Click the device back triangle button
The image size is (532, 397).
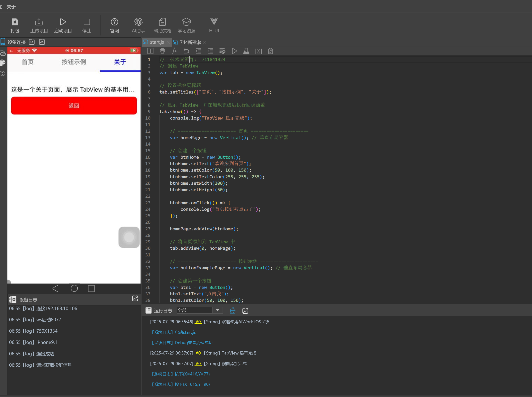tap(56, 288)
